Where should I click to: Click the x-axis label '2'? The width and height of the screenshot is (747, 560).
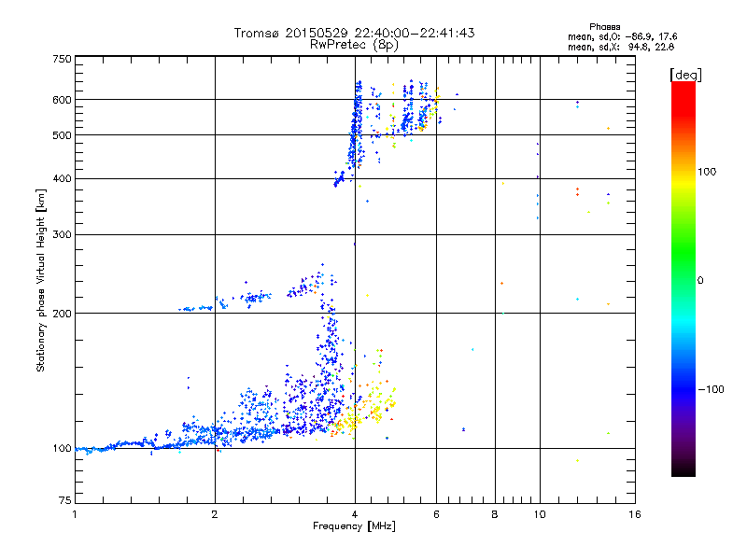click(x=215, y=514)
